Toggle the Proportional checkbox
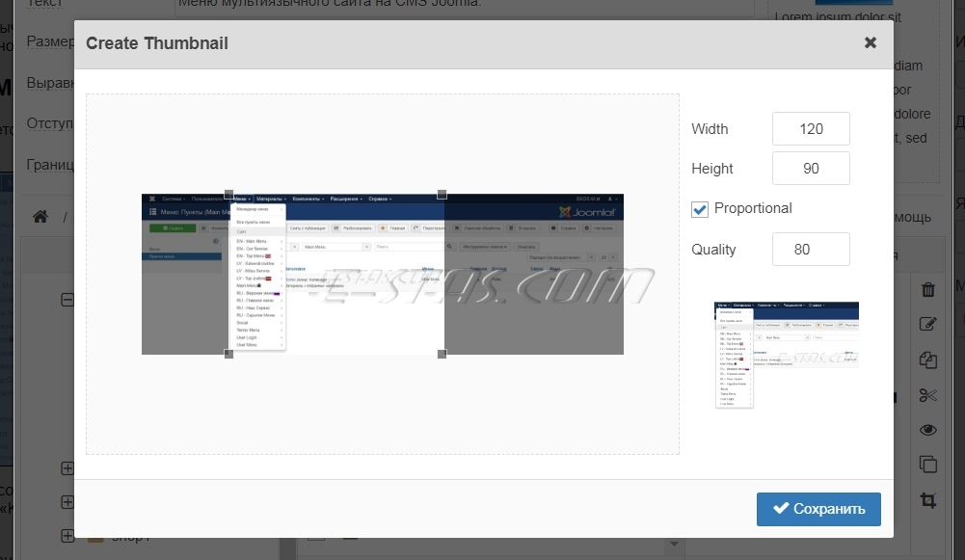Viewport: 965px width, 560px height. (700, 209)
